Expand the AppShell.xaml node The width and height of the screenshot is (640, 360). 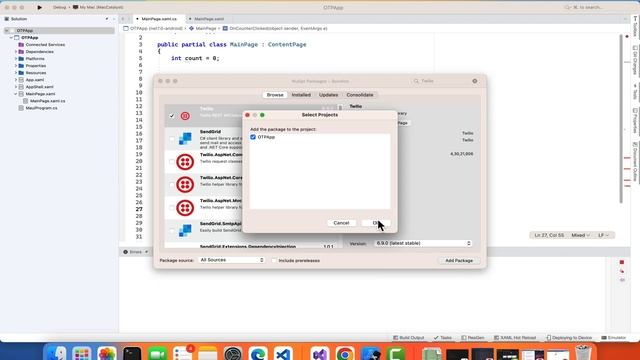16,87
